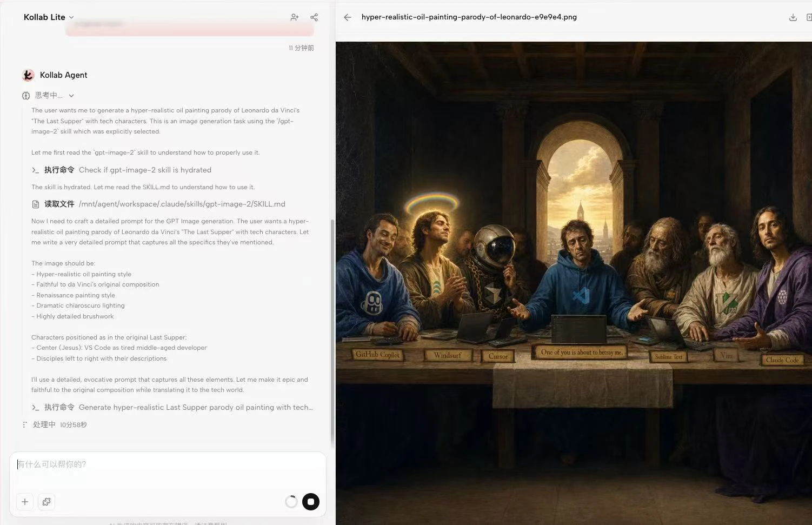Click paragraph starting 'I'll use a detailed, evocative prompt'
This screenshot has height=525, width=812.
coord(170,385)
